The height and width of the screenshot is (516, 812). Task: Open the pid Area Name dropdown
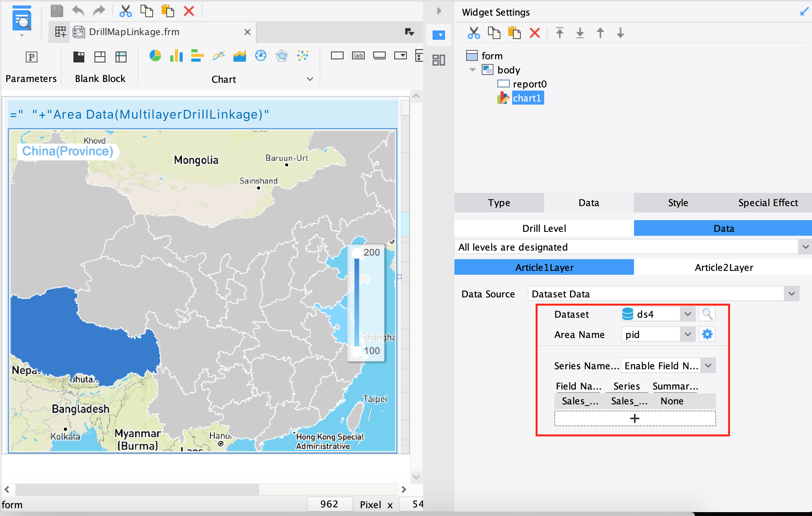(688, 334)
